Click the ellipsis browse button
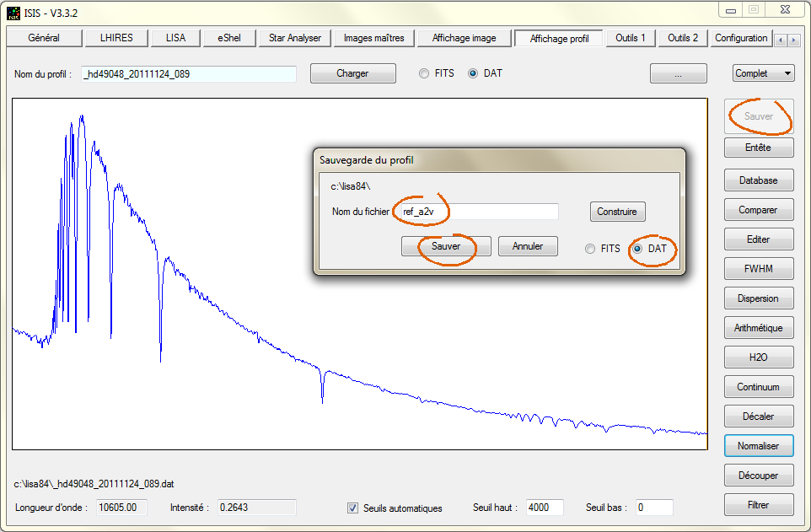This screenshot has height=532, width=811. tap(678, 73)
